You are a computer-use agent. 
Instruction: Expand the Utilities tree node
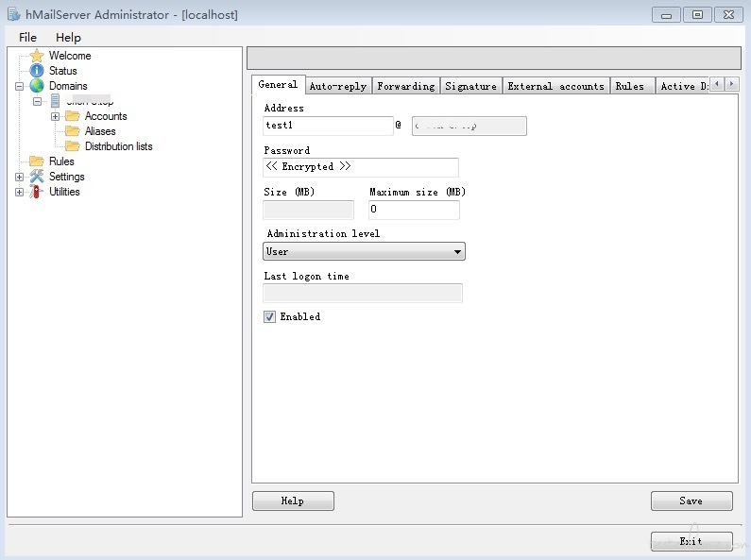click(x=19, y=192)
